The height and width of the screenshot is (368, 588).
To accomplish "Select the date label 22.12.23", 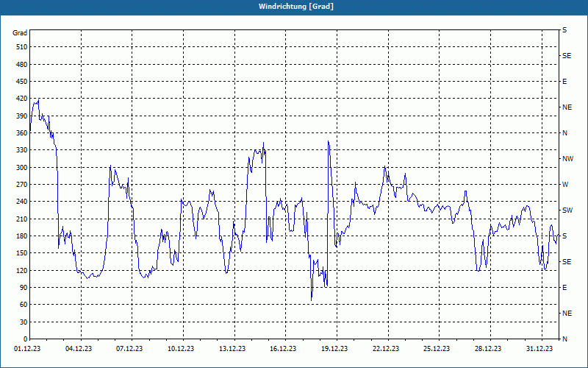I will click(385, 349).
